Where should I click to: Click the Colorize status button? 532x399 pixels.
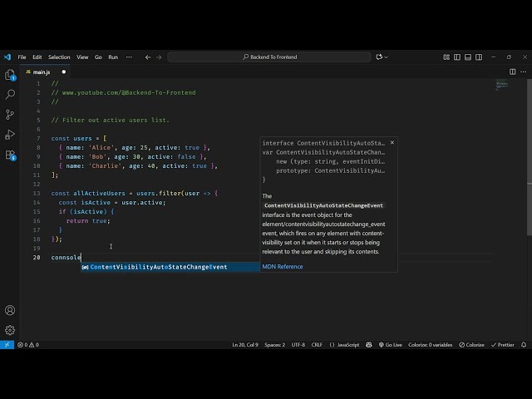point(471,345)
